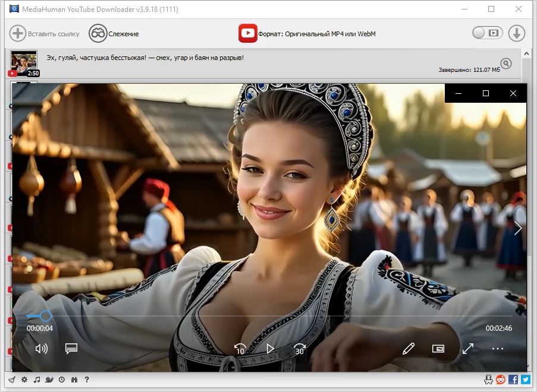Mute the player volume speaker
Viewport: 537px width, 392px height.
(41, 349)
